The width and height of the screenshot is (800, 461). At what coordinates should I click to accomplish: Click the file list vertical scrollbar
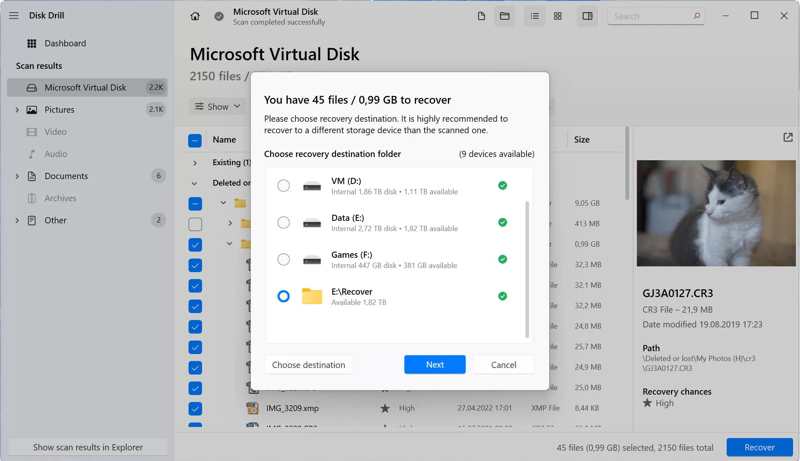pyautogui.click(x=627, y=163)
